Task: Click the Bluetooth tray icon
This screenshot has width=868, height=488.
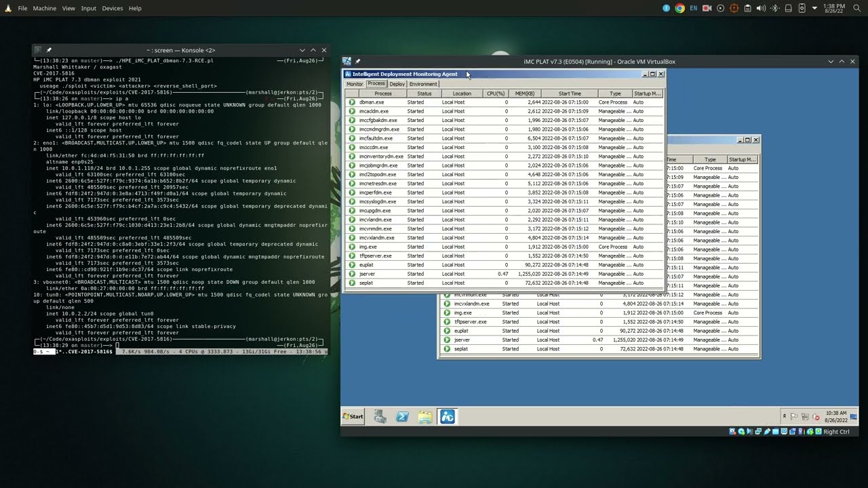Action: click(x=774, y=8)
